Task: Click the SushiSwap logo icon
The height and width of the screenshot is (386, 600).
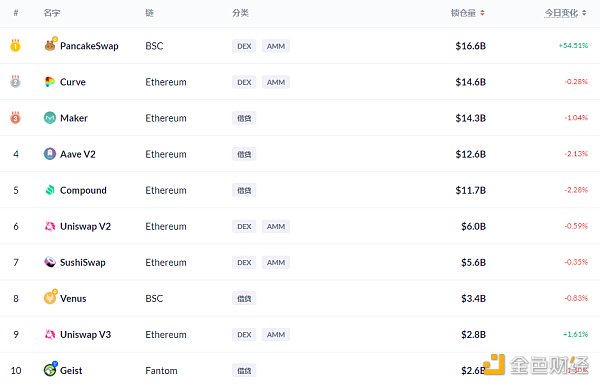Action: click(50, 262)
